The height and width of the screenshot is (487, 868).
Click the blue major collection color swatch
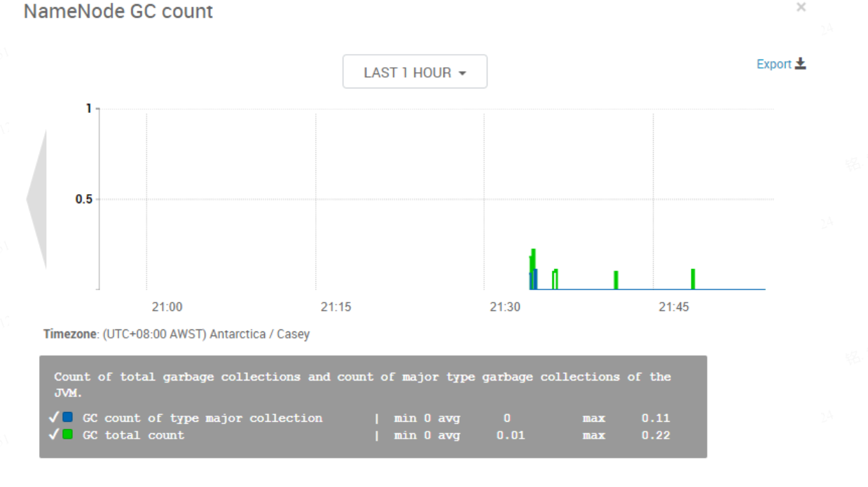point(68,418)
